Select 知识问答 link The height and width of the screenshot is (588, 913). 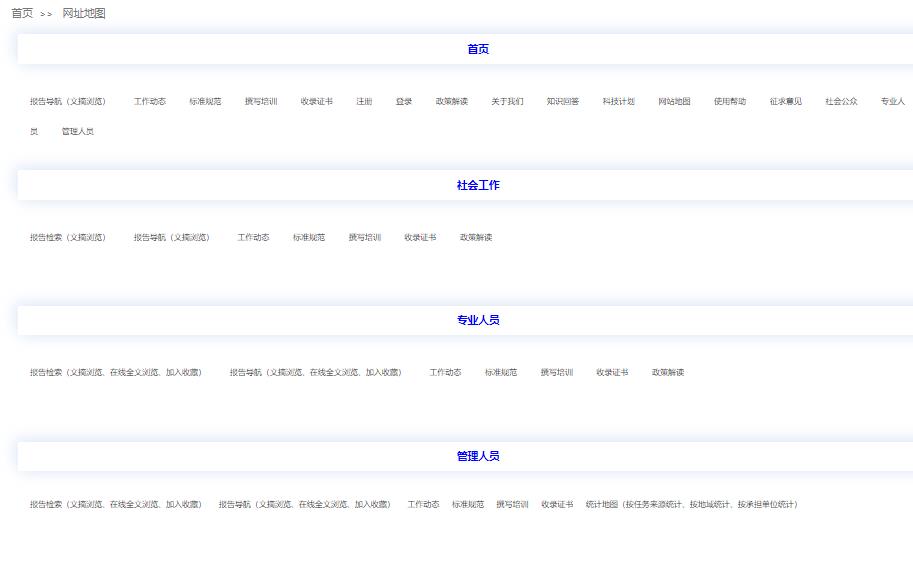562,102
